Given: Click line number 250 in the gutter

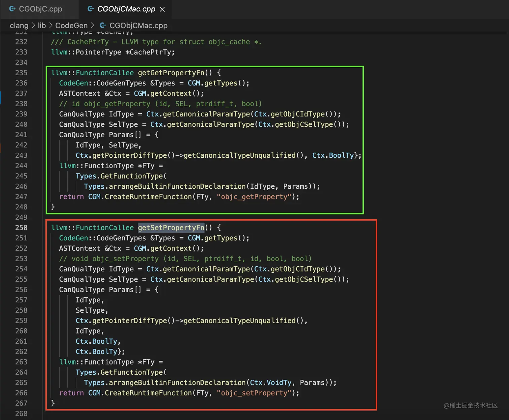Looking at the screenshot, I should click(x=21, y=228).
